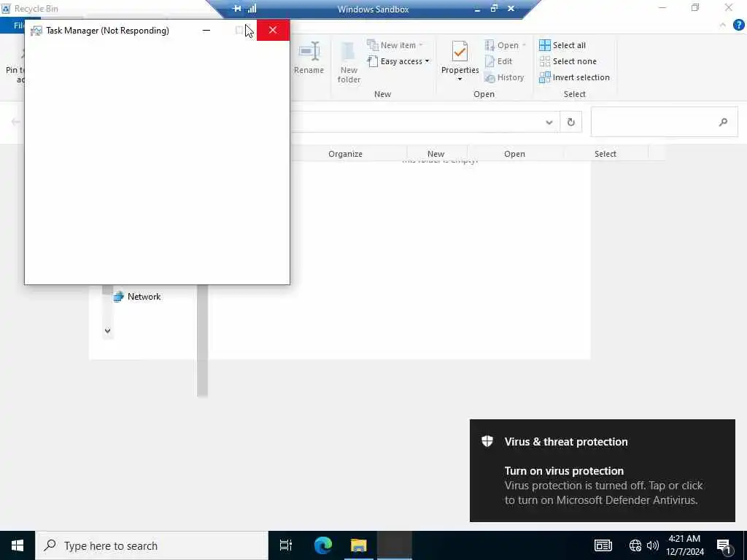747x560 pixels.
Task: Click the Open column label below the ribbon
Action: (x=514, y=154)
